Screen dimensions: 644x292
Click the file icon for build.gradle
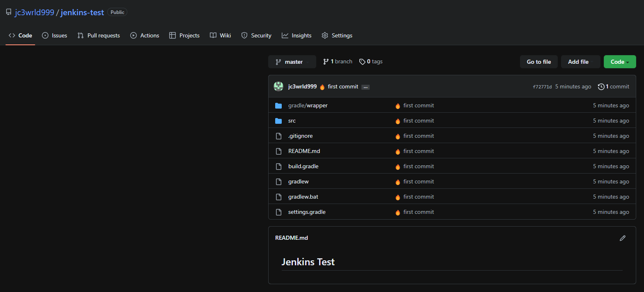[x=278, y=167]
